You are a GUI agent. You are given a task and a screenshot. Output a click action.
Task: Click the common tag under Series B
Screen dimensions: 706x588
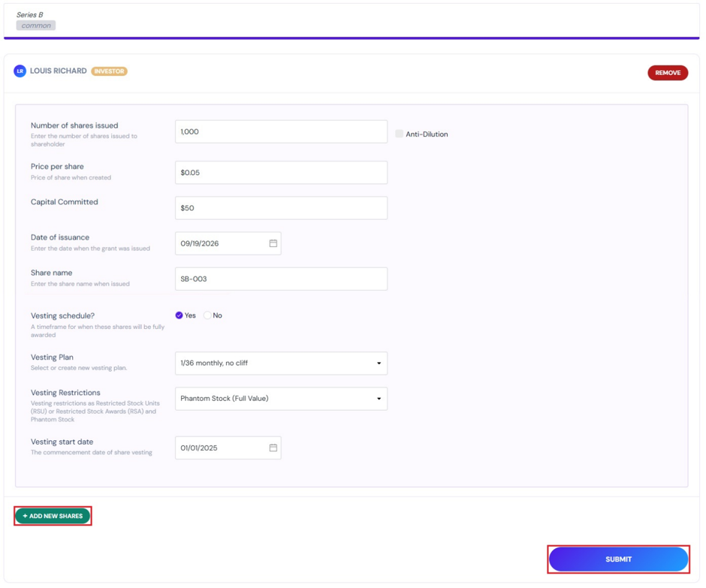36,26
